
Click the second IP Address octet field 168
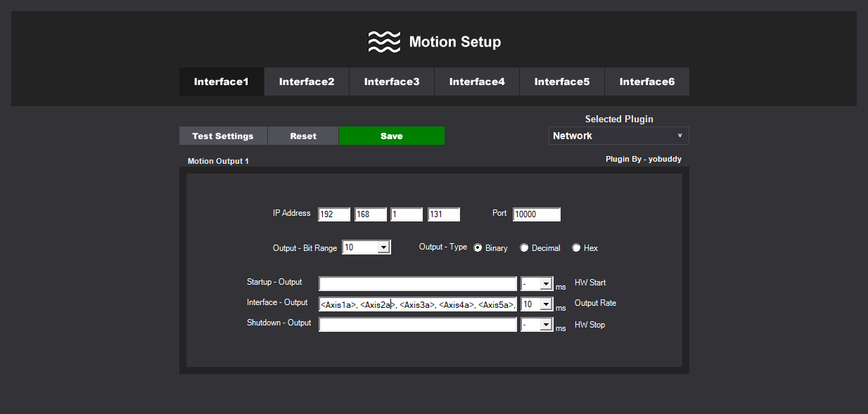click(x=371, y=214)
